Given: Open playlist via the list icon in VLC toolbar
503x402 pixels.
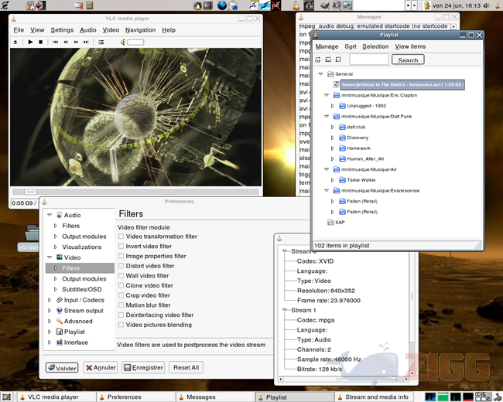Looking at the screenshot, I should tap(101, 42).
